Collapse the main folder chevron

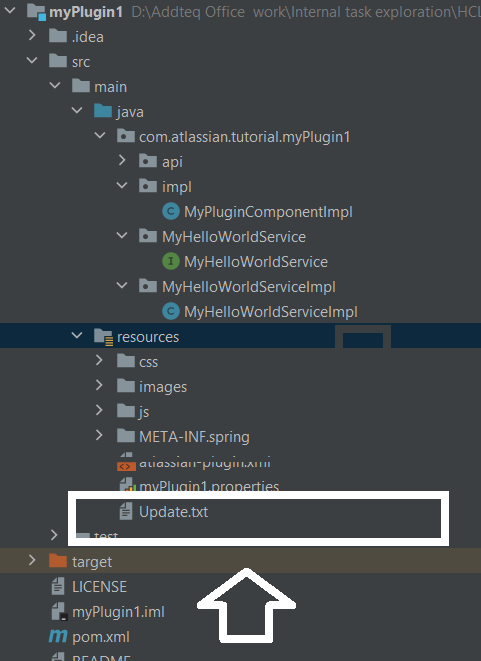55,86
